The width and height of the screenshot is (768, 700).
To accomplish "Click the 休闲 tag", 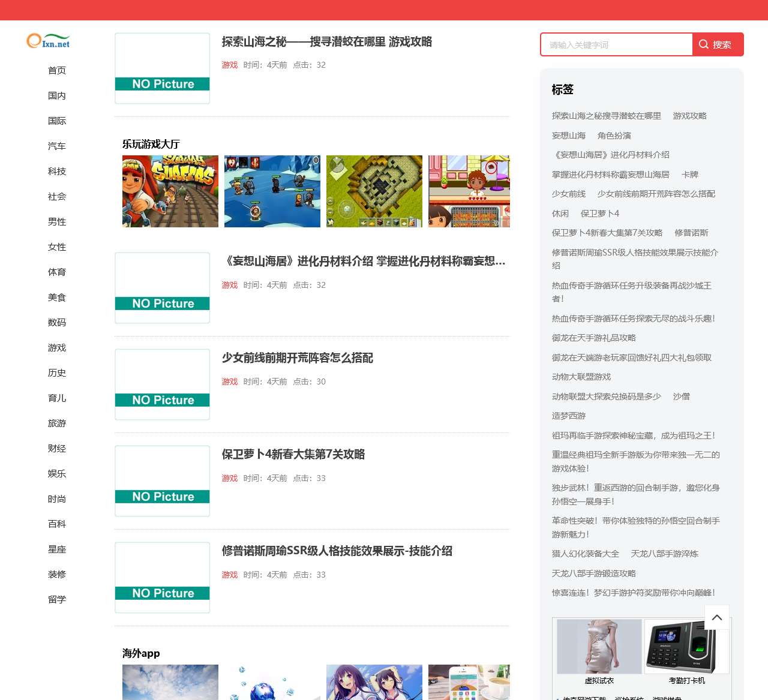I will tap(560, 214).
